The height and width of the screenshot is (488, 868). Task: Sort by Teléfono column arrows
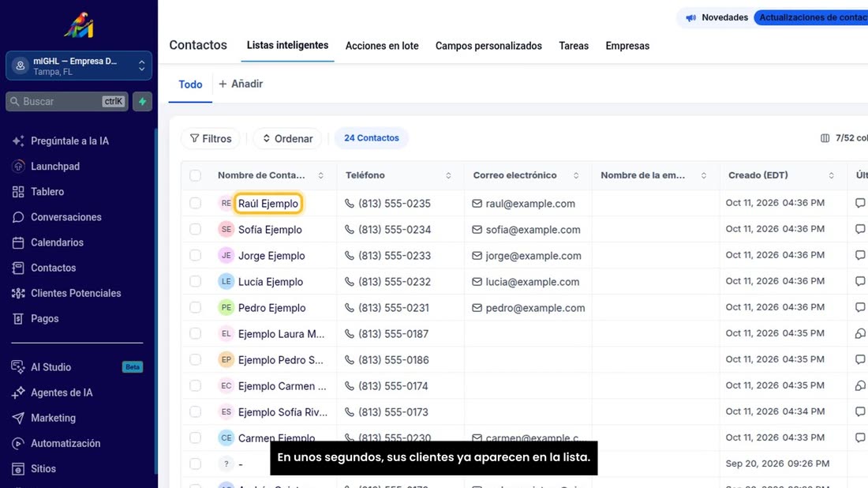[x=448, y=175]
